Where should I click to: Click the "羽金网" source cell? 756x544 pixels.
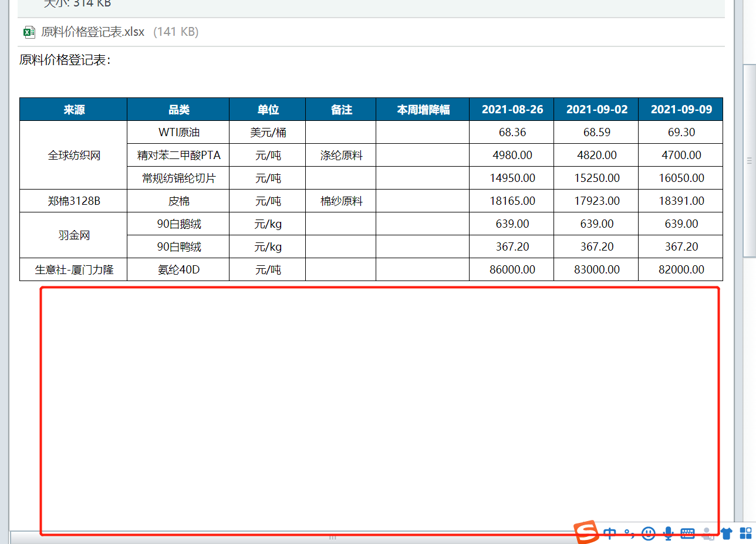click(x=73, y=235)
